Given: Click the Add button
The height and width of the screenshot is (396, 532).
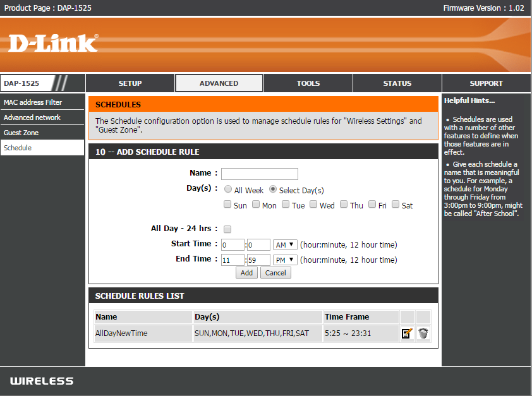Looking at the screenshot, I should click(x=246, y=273).
